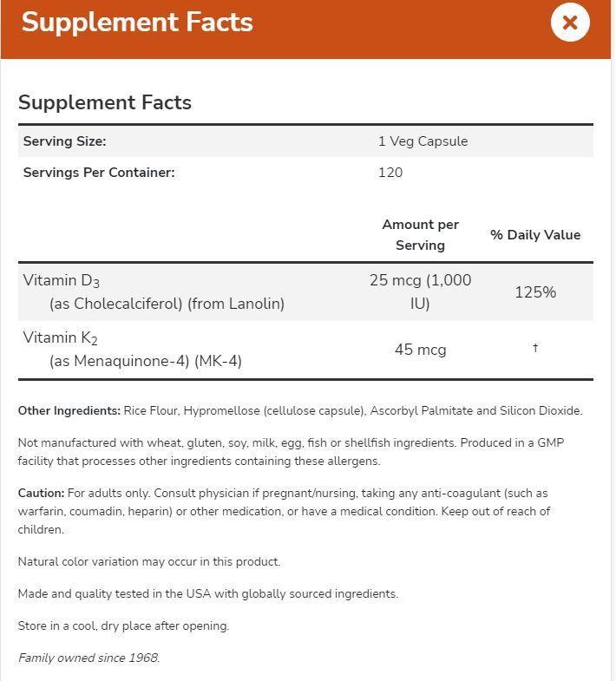
Task: Click the 25 mcg (1,000 IU) amount
Action: pos(420,291)
